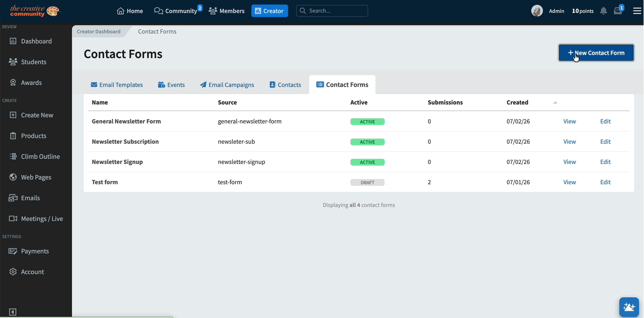Open the Admin avatar picture
Image resolution: width=644 pixels, height=318 pixels.
tap(537, 11)
